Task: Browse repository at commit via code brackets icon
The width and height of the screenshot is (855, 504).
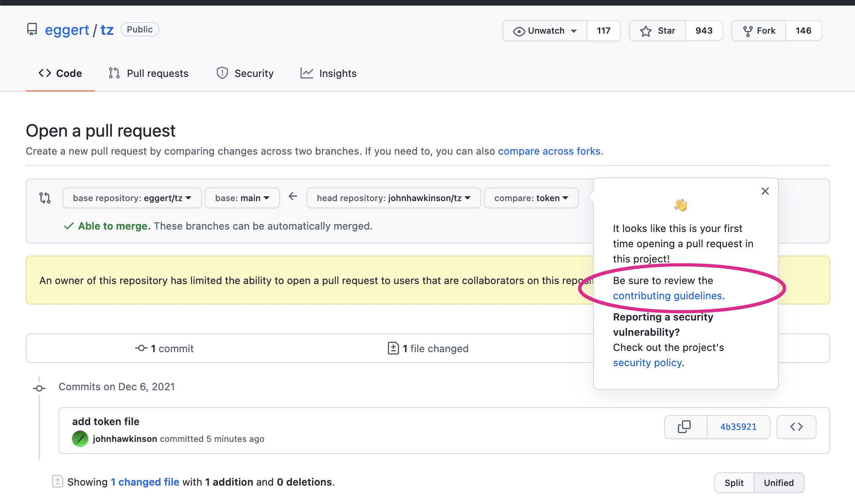Action: pos(796,427)
